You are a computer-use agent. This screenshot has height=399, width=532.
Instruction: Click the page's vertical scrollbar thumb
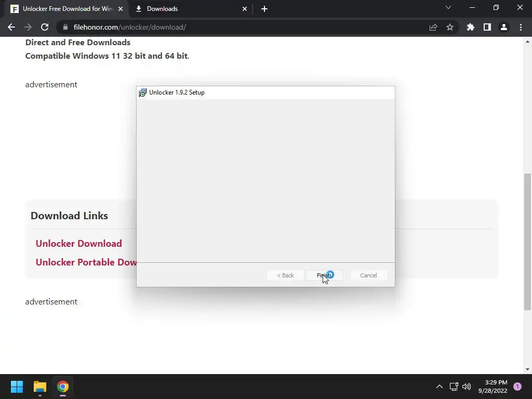(527, 242)
